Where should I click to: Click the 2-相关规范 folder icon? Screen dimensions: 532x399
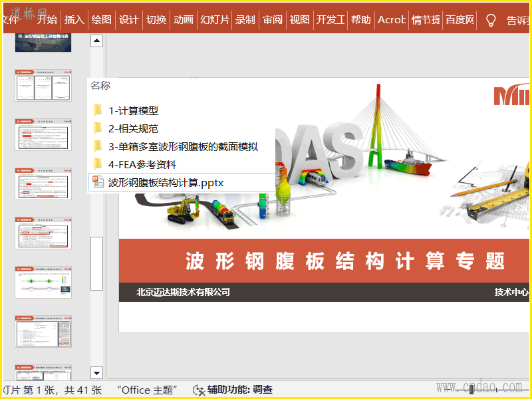click(x=97, y=128)
